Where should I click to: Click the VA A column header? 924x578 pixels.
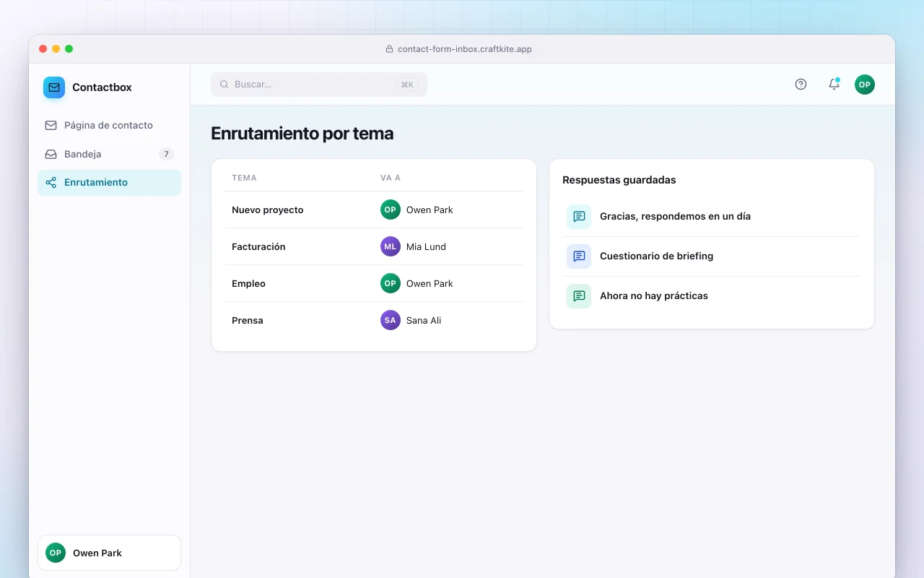click(391, 178)
